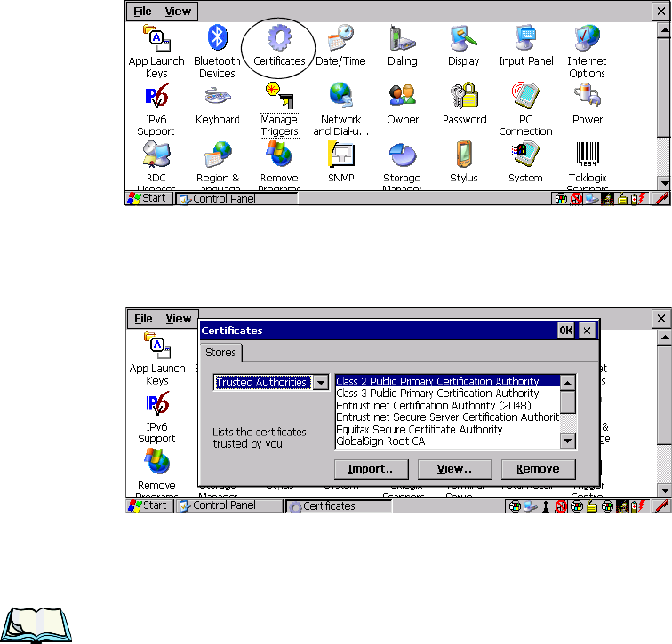672x644 pixels.
Task: Click the Import.. button
Action: click(372, 469)
